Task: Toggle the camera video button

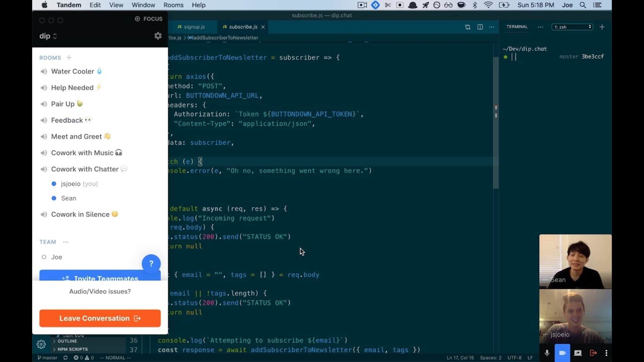Action: [x=562, y=353]
